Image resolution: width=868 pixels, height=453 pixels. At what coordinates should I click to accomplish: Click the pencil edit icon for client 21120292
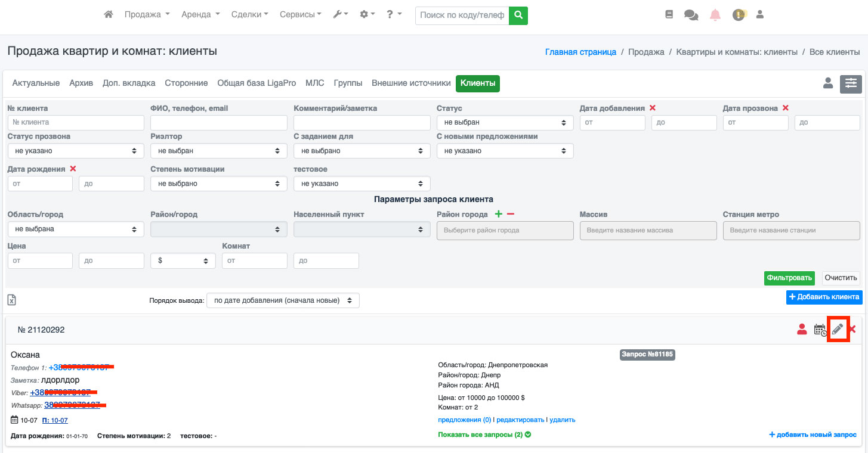[838, 329]
